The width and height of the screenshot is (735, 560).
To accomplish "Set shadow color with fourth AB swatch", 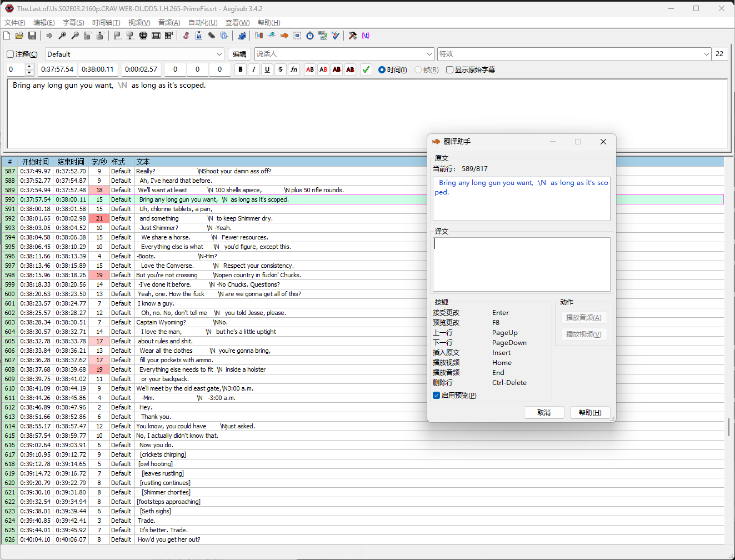I will tap(350, 69).
